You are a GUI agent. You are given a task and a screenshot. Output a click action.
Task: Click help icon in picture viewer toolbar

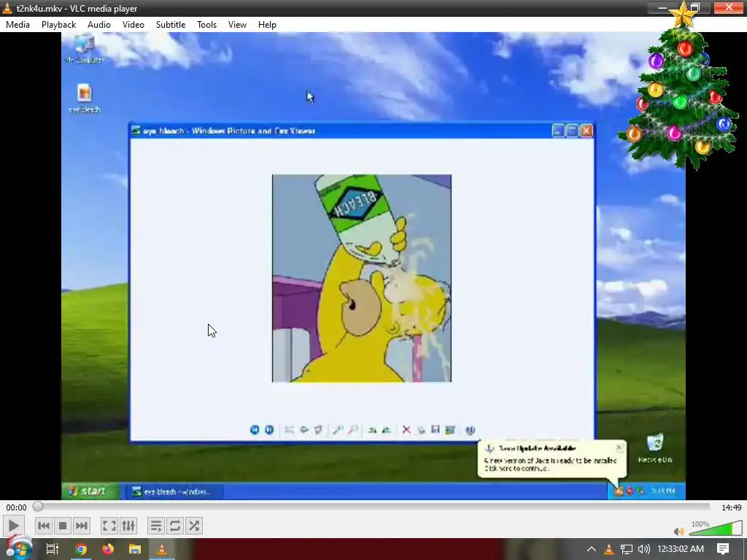(x=470, y=430)
